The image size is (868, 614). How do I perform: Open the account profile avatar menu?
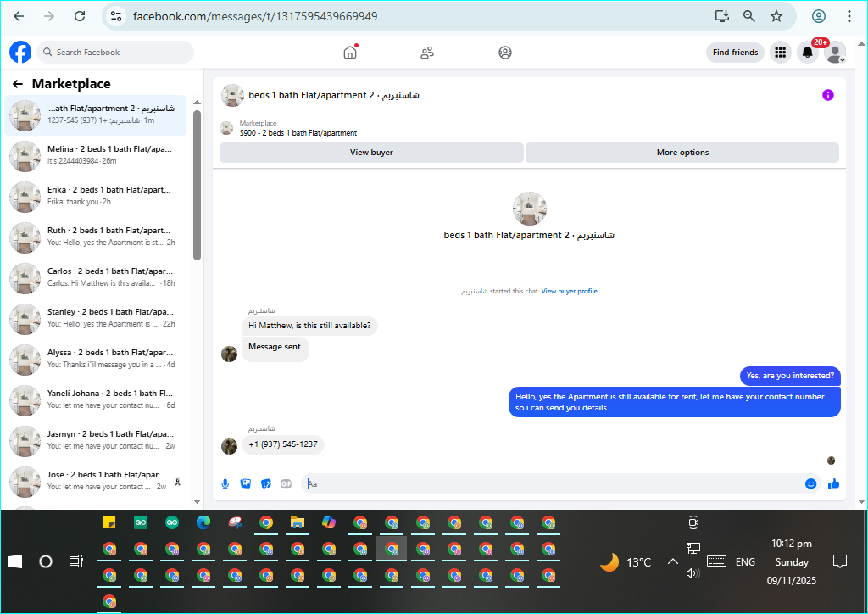click(x=835, y=52)
